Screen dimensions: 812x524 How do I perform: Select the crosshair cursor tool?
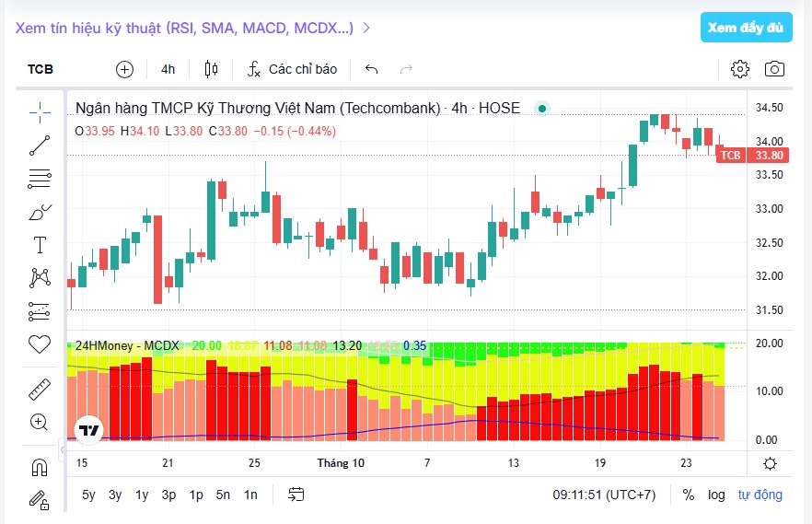40,112
